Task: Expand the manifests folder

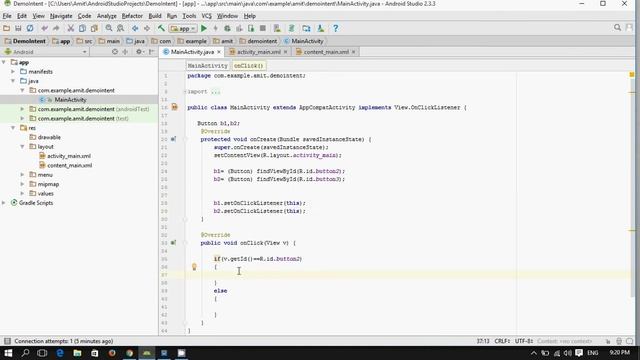Action: (x=13, y=72)
